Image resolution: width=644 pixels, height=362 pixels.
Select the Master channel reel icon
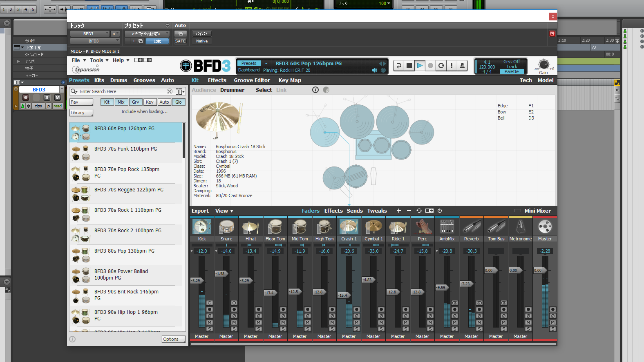[x=545, y=227]
